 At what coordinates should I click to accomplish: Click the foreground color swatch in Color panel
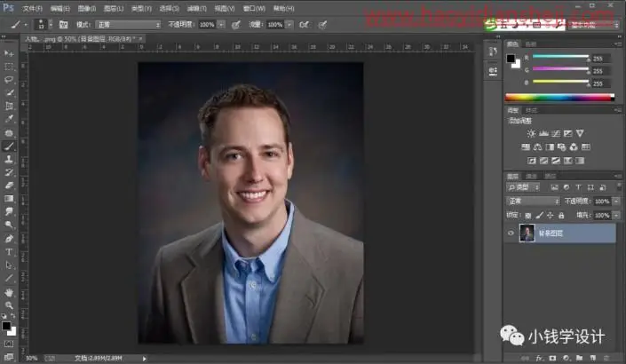coord(511,59)
